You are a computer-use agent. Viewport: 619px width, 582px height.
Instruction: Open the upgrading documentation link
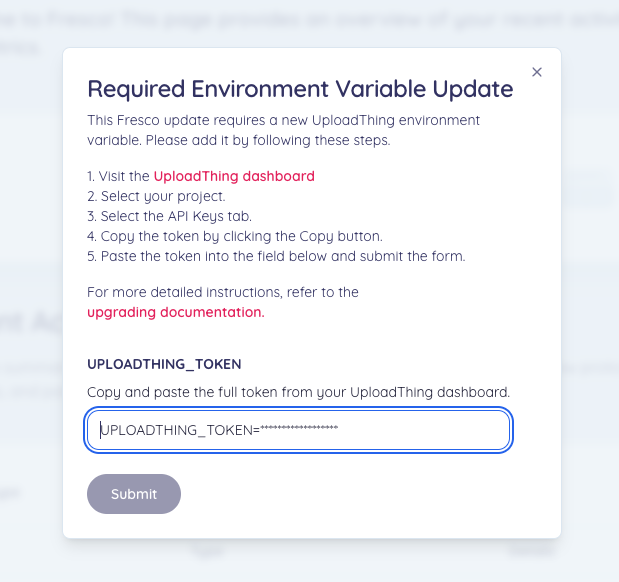(x=176, y=312)
